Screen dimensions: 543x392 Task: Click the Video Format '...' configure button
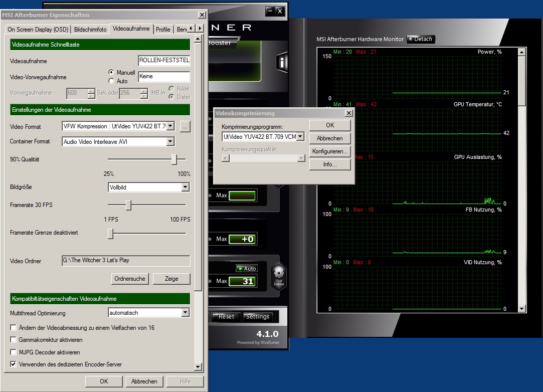point(186,126)
